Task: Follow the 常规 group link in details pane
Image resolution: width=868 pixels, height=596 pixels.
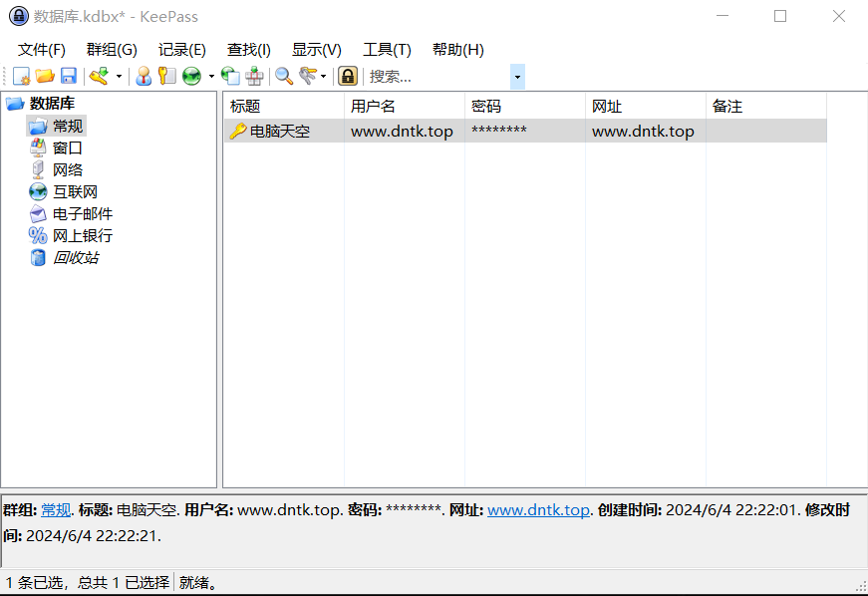Action: point(56,509)
